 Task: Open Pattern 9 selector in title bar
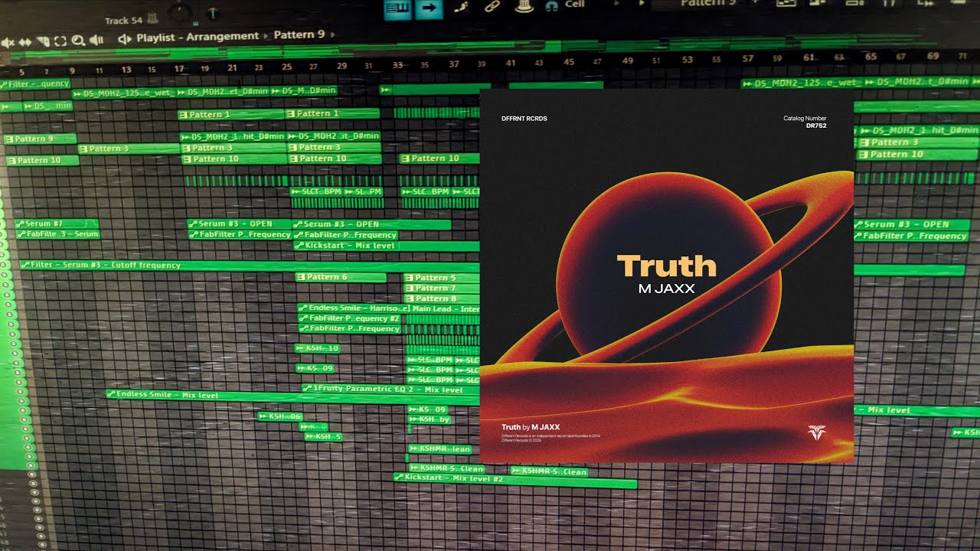coord(299,34)
